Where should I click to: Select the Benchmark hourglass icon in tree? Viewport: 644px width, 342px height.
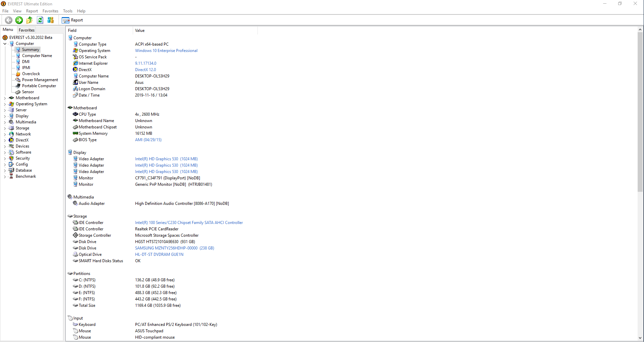pyautogui.click(x=11, y=176)
